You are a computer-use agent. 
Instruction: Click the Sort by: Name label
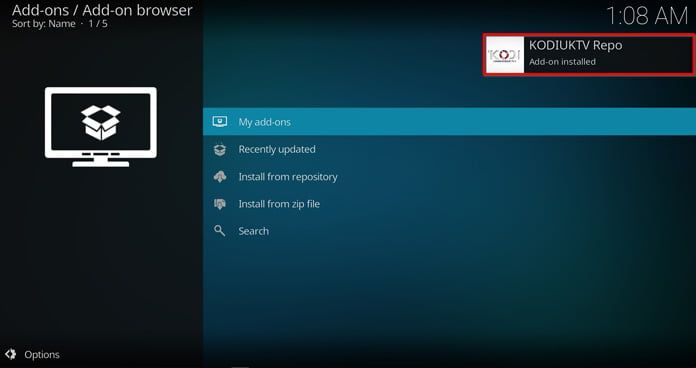[x=44, y=24]
